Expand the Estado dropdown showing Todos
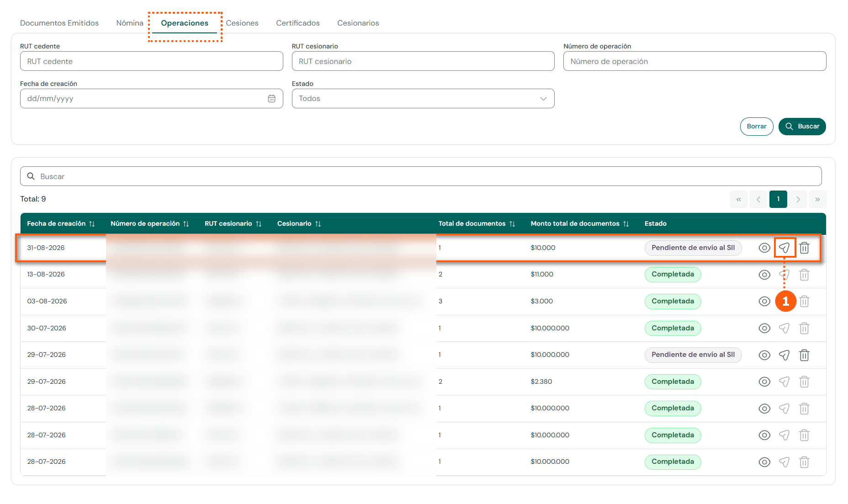 (x=423, y=99)
